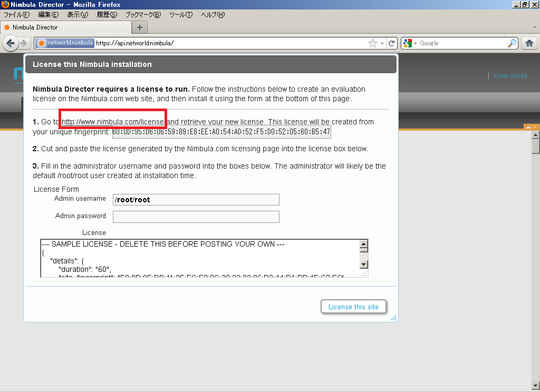This screenshot has width=540, height=392.
Task: Open the ツール(T) menu
Action: [181, 15]
